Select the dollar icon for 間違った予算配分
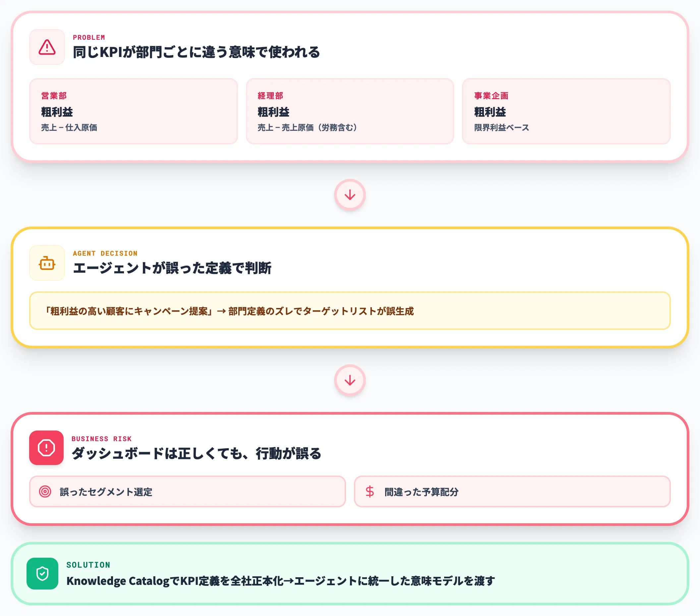The height and width of the screenshot is (616, 700). click(x=371, y=491)
